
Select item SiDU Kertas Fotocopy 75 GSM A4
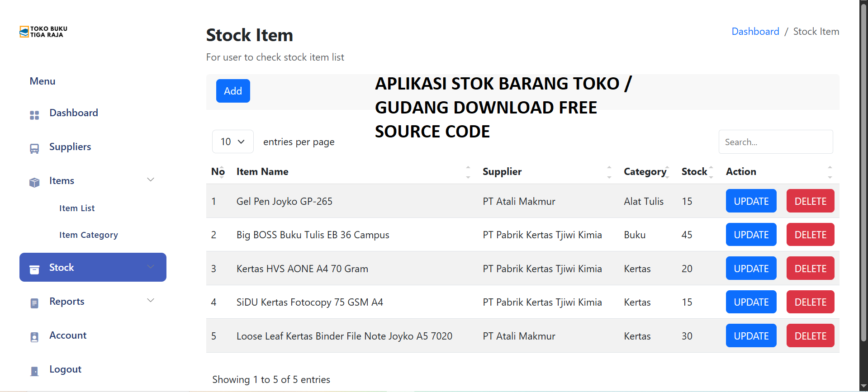310,302
